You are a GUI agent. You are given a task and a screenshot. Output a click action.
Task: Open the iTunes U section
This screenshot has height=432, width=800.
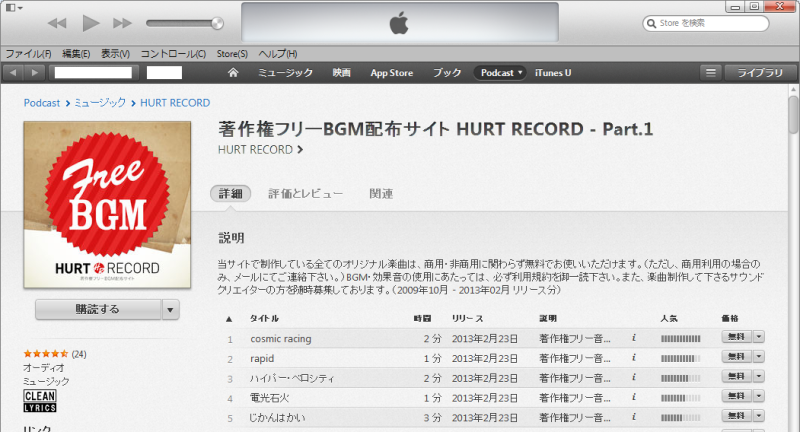[x=553, y=72]
